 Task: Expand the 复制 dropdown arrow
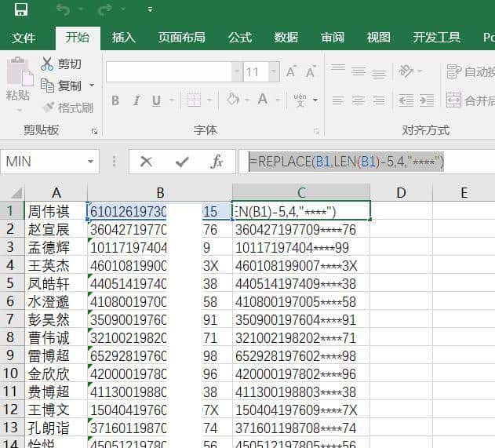(92, 86)
